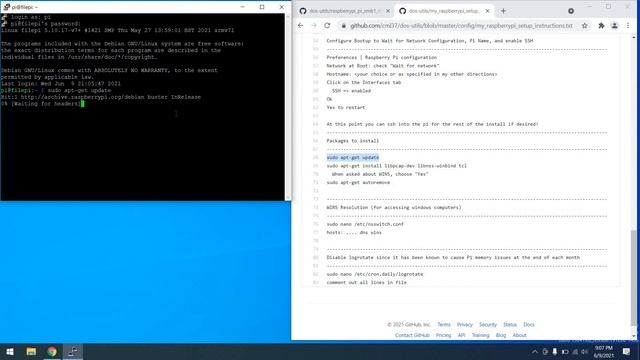The width and height of the screenshot is (640, 360).
Task: Open the Blog footer link
Action: (x=501, y=335)
